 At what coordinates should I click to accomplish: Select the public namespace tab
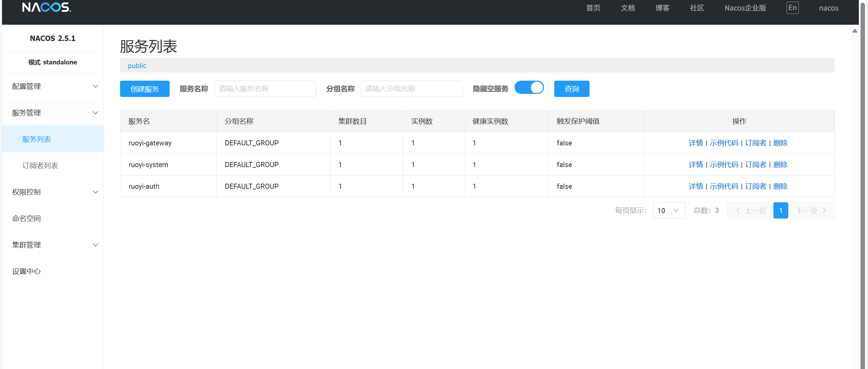pyautogui.click(x=137, y=66)
